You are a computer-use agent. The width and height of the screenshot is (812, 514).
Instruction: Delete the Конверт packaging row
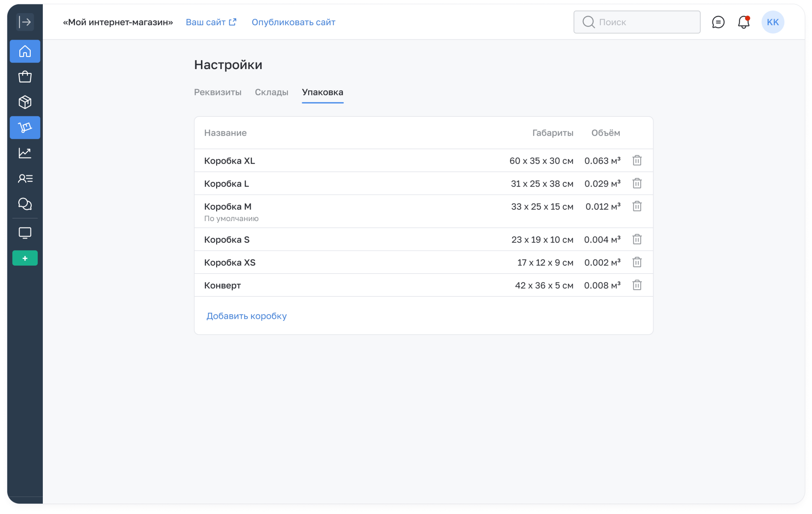click(x=637, y=285)
